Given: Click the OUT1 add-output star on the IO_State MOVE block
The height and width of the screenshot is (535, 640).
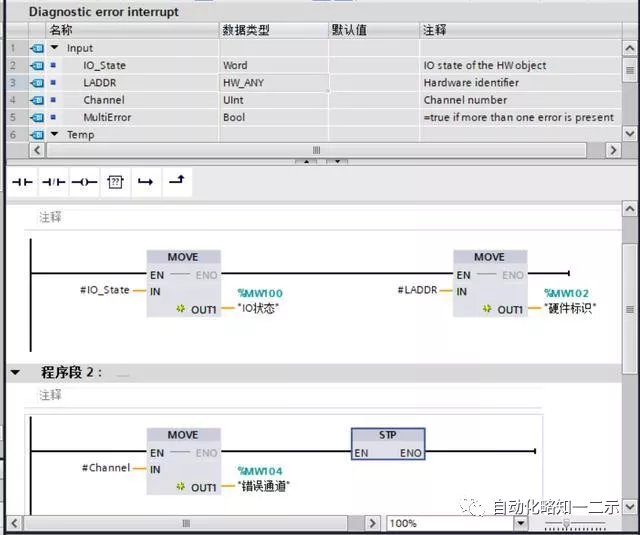Looking at the screenshot, I should [x=181, y=310].
